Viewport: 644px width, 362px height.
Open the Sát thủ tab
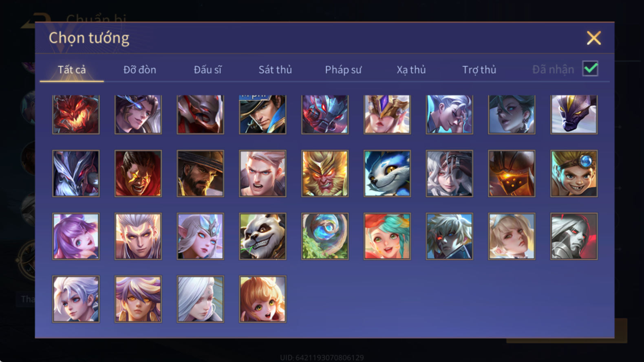(x=275, y=70)
